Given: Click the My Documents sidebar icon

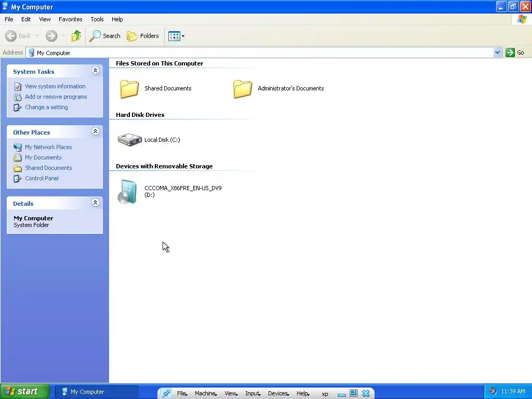Looking at the screenshot, I should coord(18,158).
